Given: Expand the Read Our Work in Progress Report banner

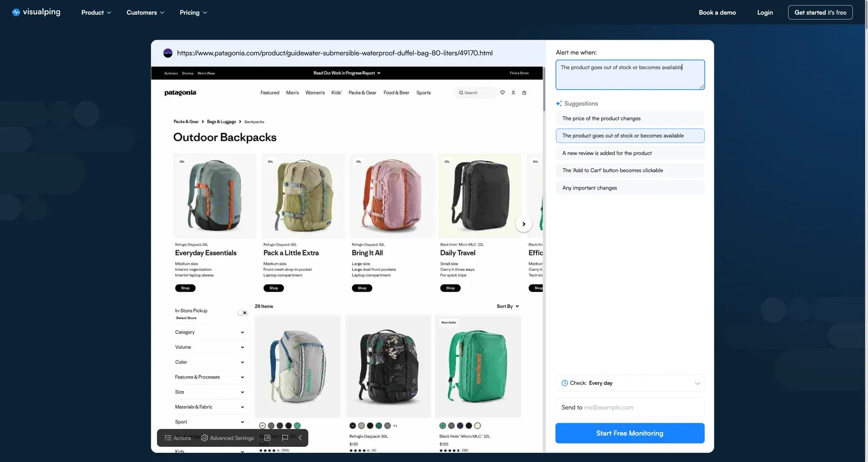Looking at the screenshot, I should tap(347, 73).
